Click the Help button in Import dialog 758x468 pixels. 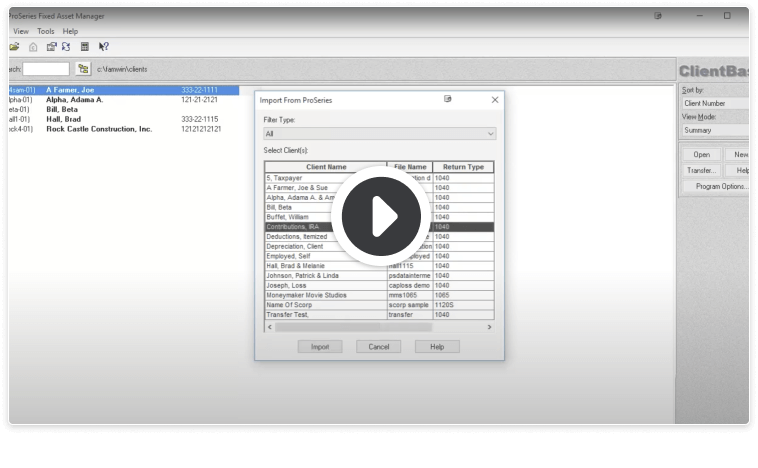pyautogui.click(x=437, y=347)
